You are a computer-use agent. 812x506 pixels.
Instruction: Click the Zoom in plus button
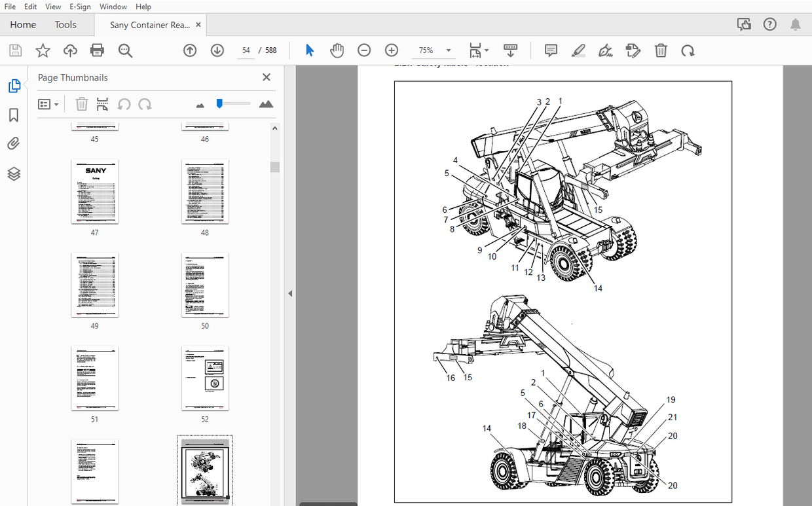[x=392, y=50]
